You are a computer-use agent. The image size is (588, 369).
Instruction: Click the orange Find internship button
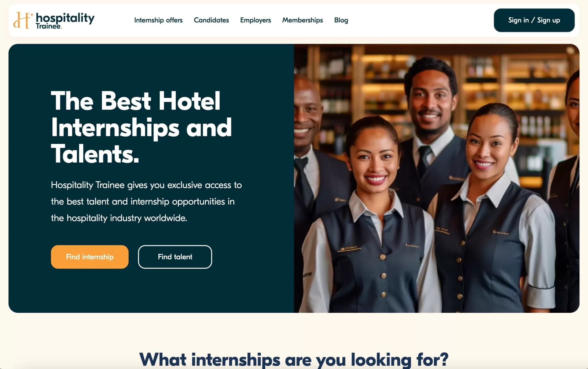90,257
